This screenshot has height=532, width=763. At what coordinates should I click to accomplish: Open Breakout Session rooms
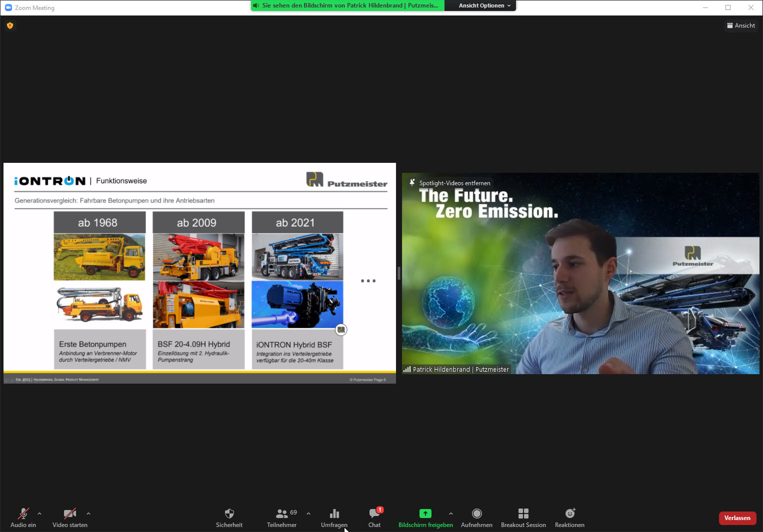click(x=523, y=518)
